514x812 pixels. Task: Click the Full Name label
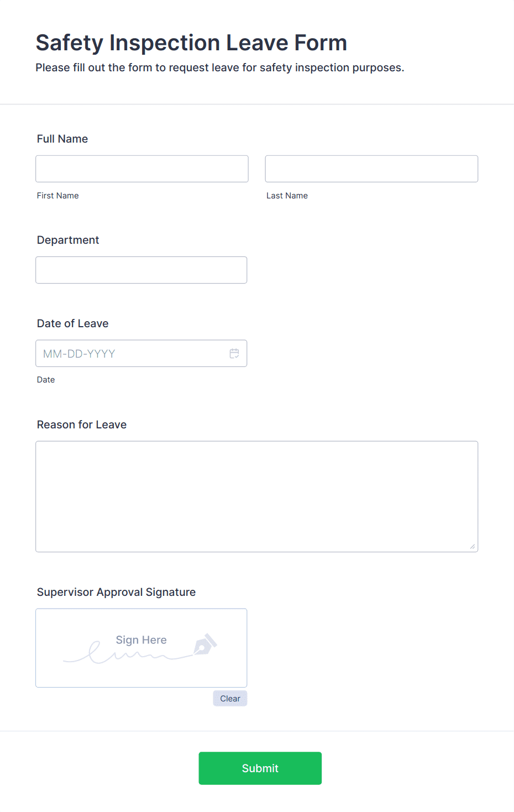62,139
